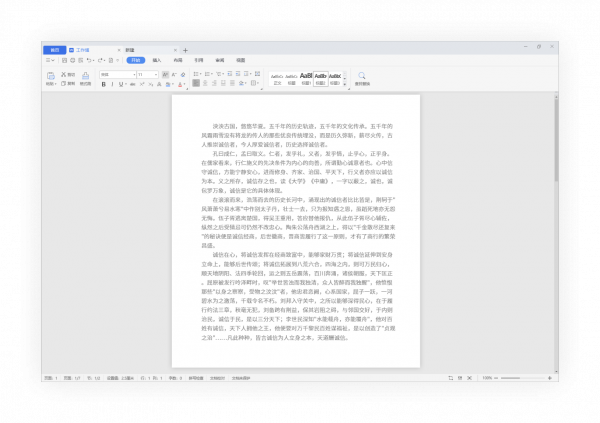Select the Format Painter brush icon
Image resolution: width=600 pixels, height=423 pixels.
coord(85,76)
